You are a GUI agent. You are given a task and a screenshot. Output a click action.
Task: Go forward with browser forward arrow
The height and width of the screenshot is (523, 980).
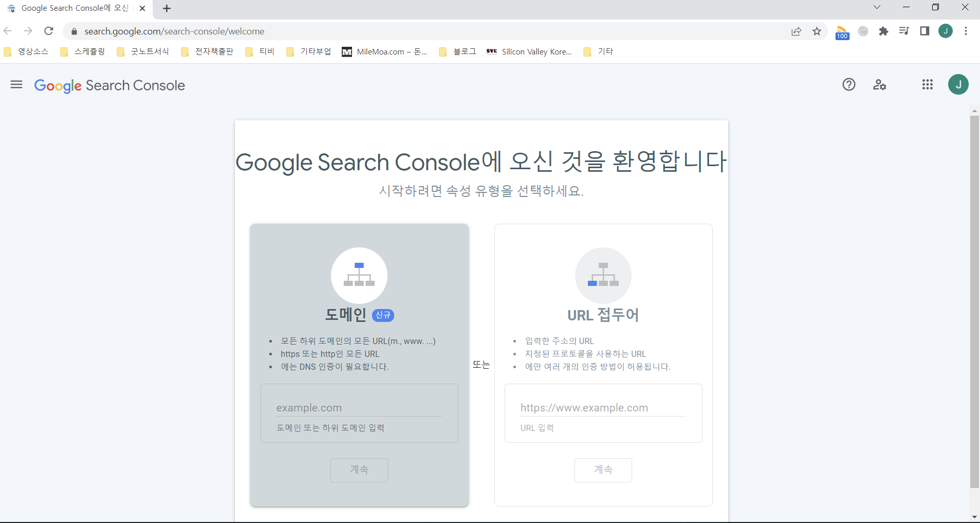click(x=28, y=31)
